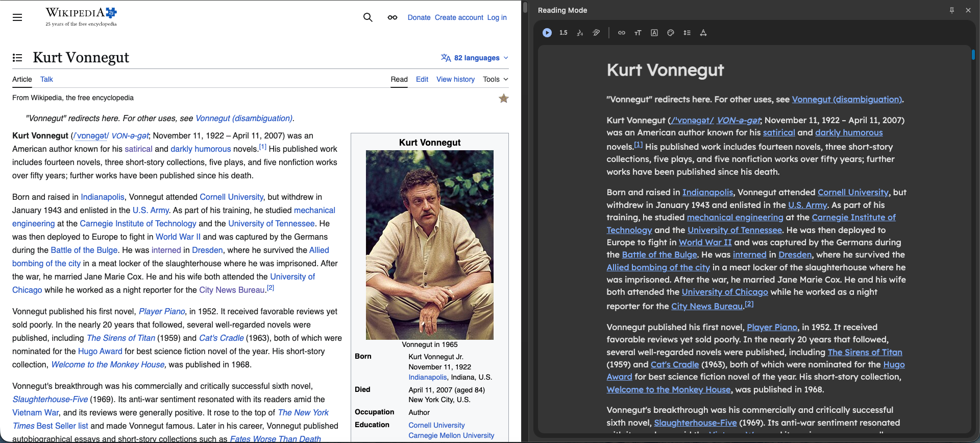Viewport: 980px width, 443px height.
Task: Open Player Piano link in Wikipedia article
Action: coord(162,311)
